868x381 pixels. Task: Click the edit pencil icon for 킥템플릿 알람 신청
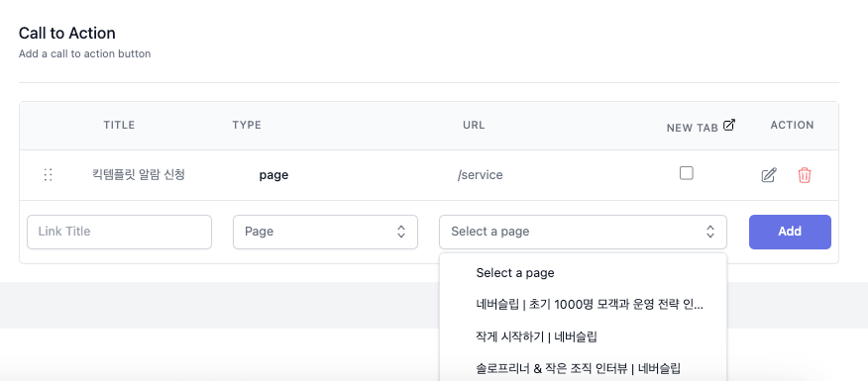768,176
